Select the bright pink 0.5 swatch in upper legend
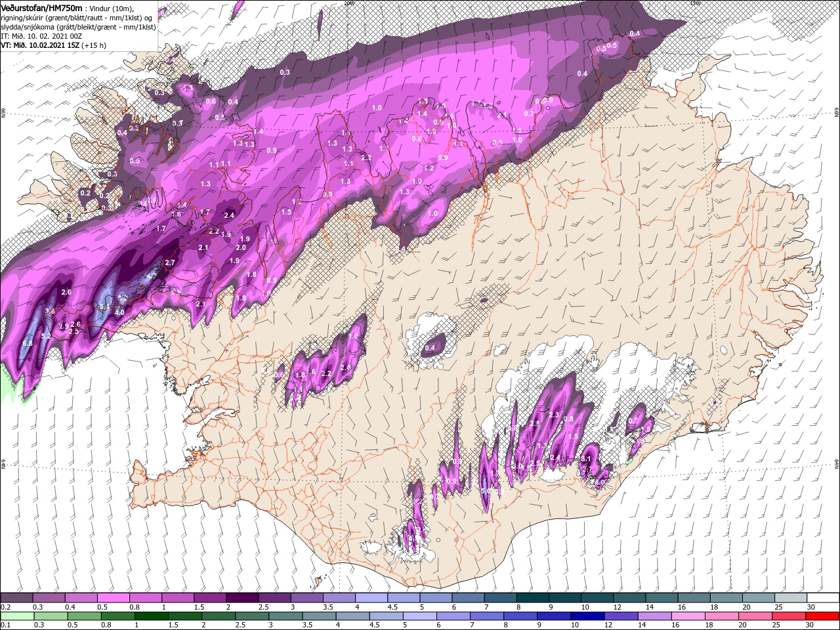 (114, 598)
